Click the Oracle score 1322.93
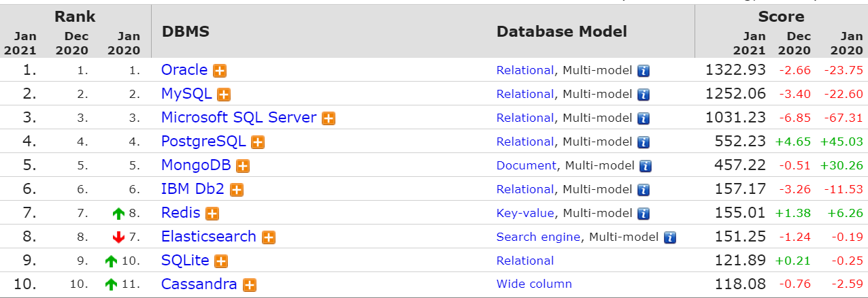 click(x=735, y=70)
